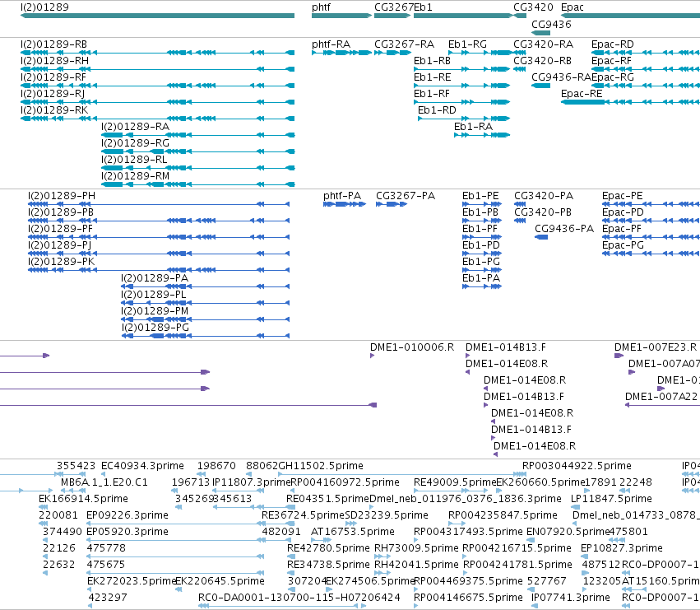
Task: Open the phtf-RA transcript
Action: tap(331, 44)
